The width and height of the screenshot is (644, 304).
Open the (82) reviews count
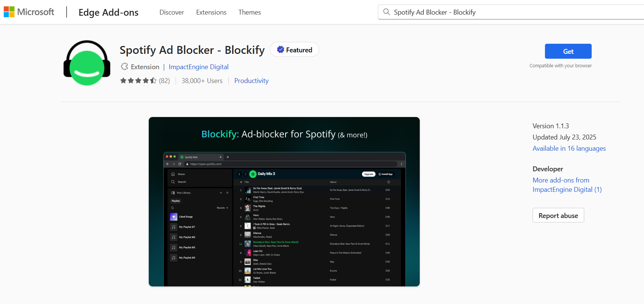coord(164,81)
